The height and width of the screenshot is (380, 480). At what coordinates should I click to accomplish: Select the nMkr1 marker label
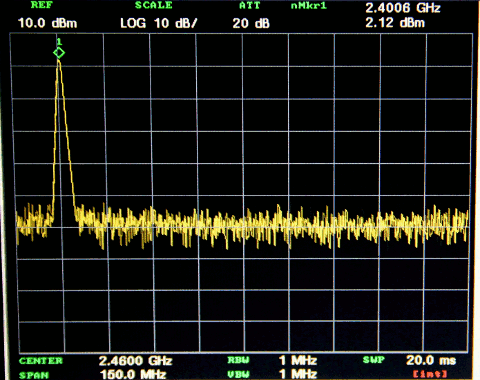(309, 5)
